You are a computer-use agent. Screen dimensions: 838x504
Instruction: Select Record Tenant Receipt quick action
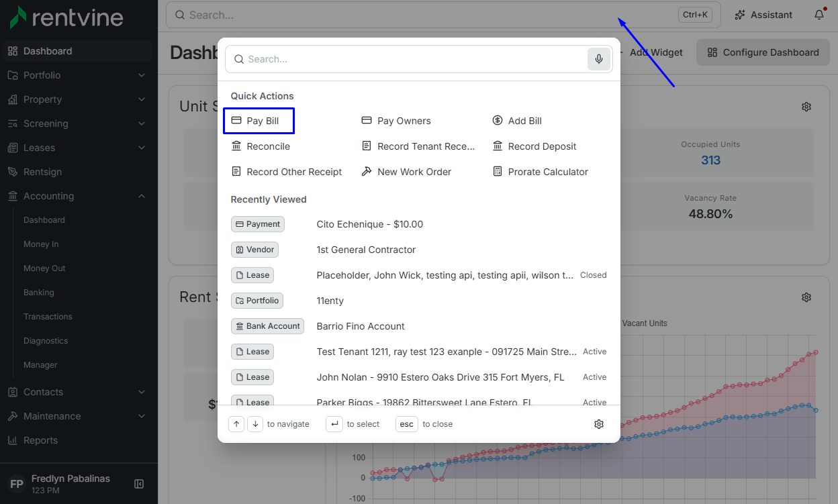pyautogui.click(x=418, y=146)
